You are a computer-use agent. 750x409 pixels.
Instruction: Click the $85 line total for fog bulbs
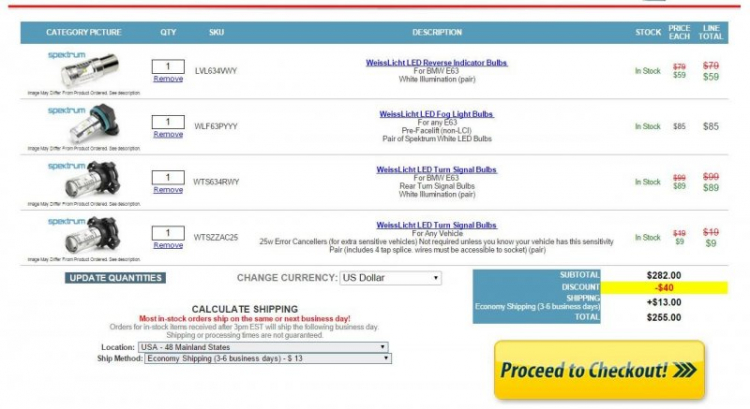point(711,127)
